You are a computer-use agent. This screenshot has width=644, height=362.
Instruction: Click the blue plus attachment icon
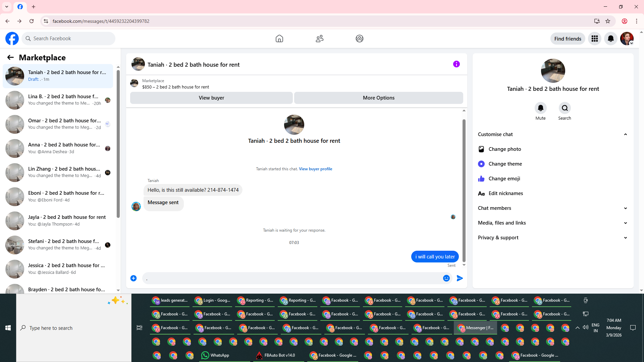pyautogui.click(x=133, y=278)
